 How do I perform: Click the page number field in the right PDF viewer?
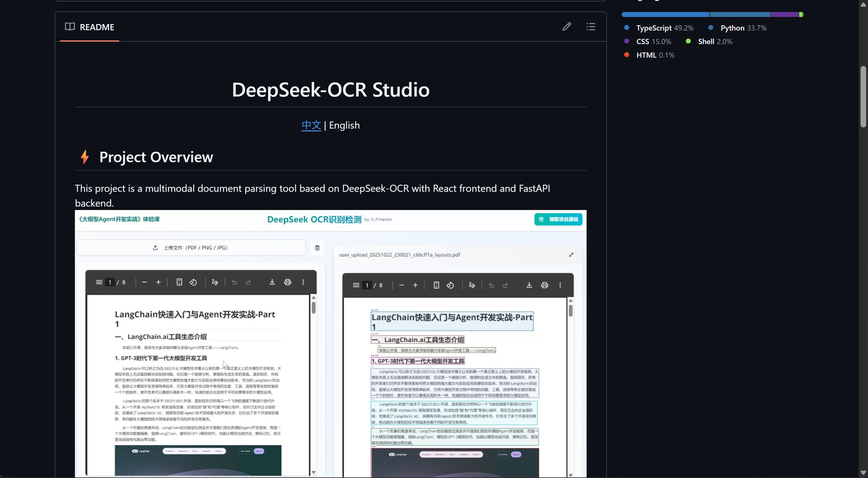pyautogui.click(x=367, y=285)
